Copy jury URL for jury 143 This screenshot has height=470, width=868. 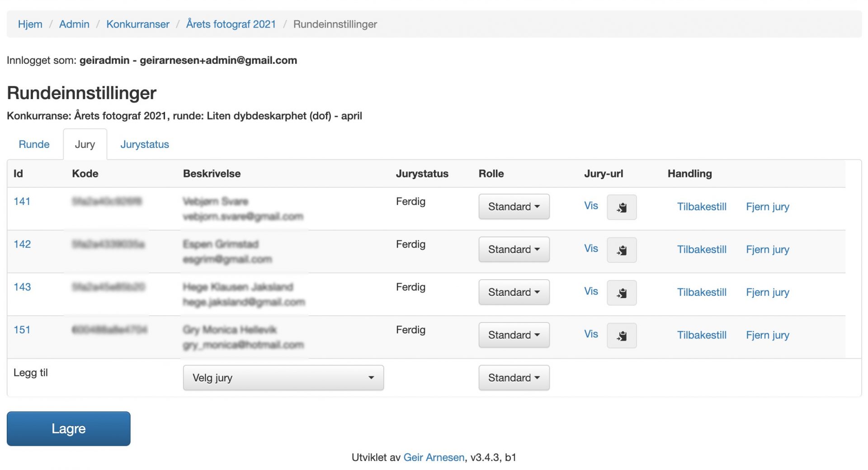coord(621,293)
